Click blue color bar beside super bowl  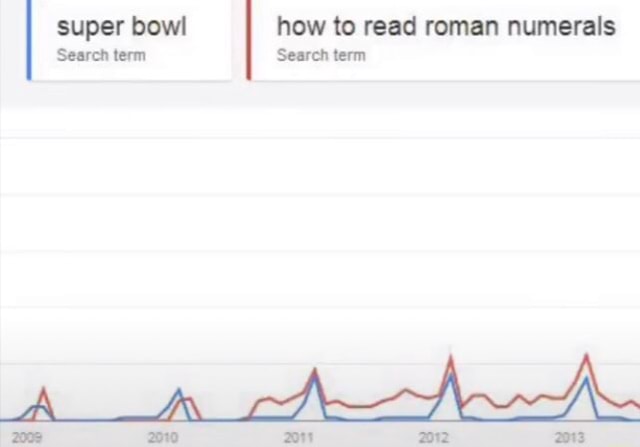[x=30, y=38]
